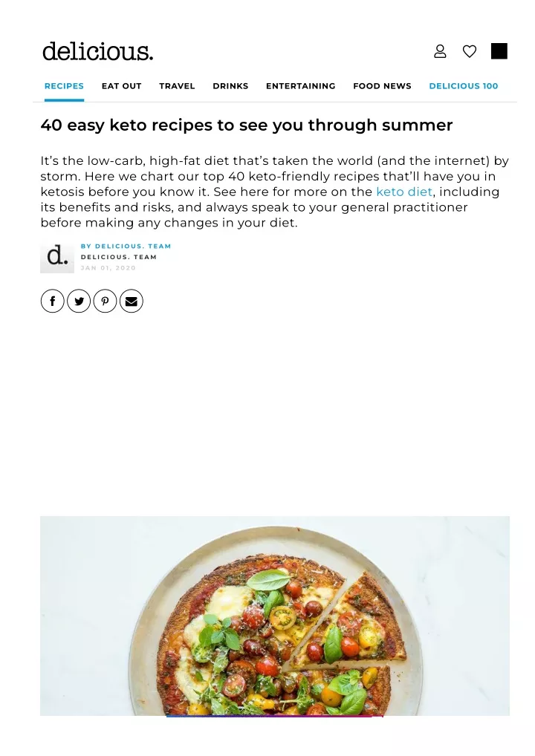This screenshot has width=535, height=756.
Task: Go to Eat Out section
Action: [122, 86]
